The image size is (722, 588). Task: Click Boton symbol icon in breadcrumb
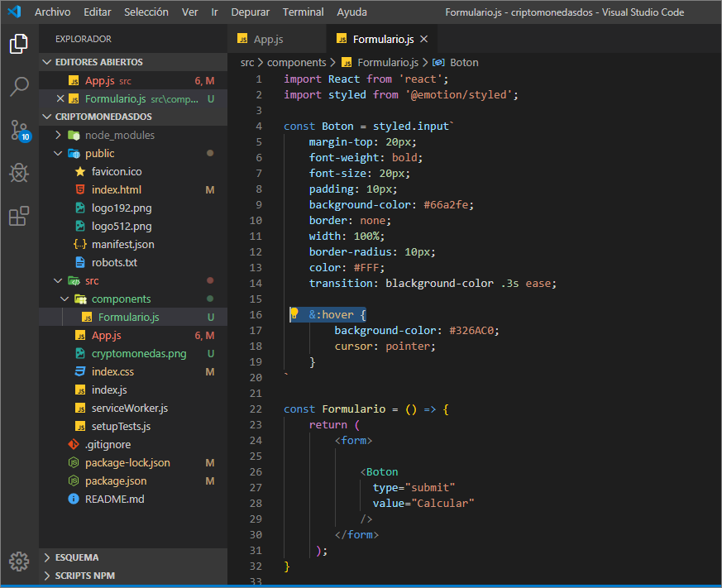[439, 62]
